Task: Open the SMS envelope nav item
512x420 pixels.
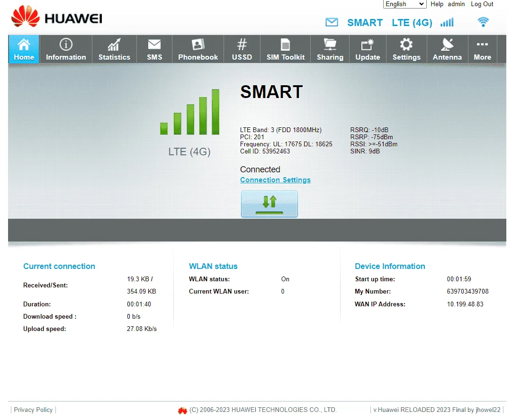Action: tap(154, 49)
